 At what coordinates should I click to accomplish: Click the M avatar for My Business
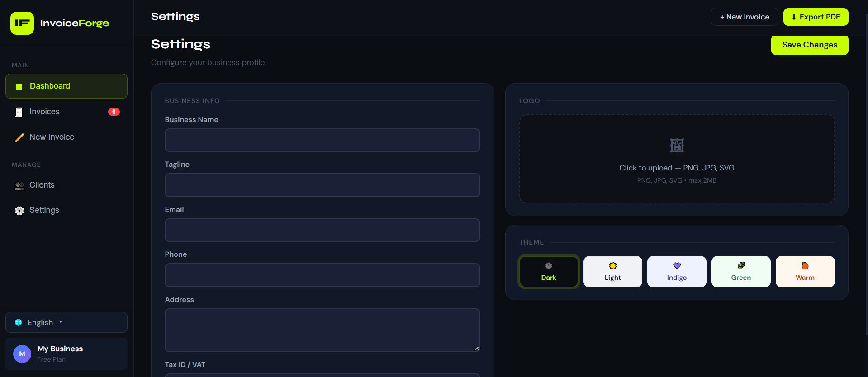tap(22, 354)
